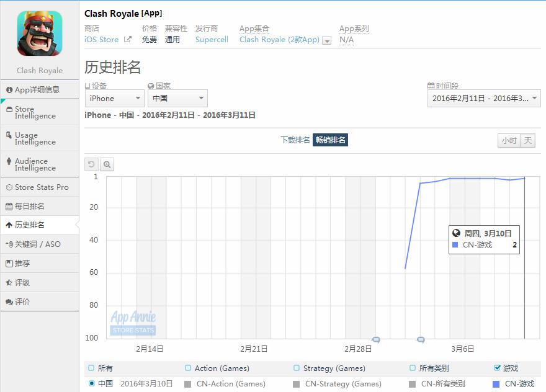Image resolution: width=546 pixels, height=392 pixels.
Task: Select the 中国 radio button in legend
Action: (x=92, y=383)
